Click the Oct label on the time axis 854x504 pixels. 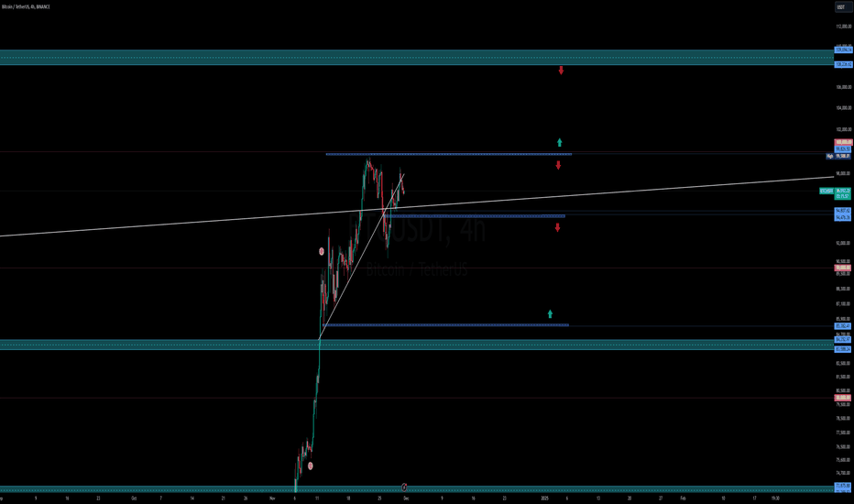coord(134,498)
